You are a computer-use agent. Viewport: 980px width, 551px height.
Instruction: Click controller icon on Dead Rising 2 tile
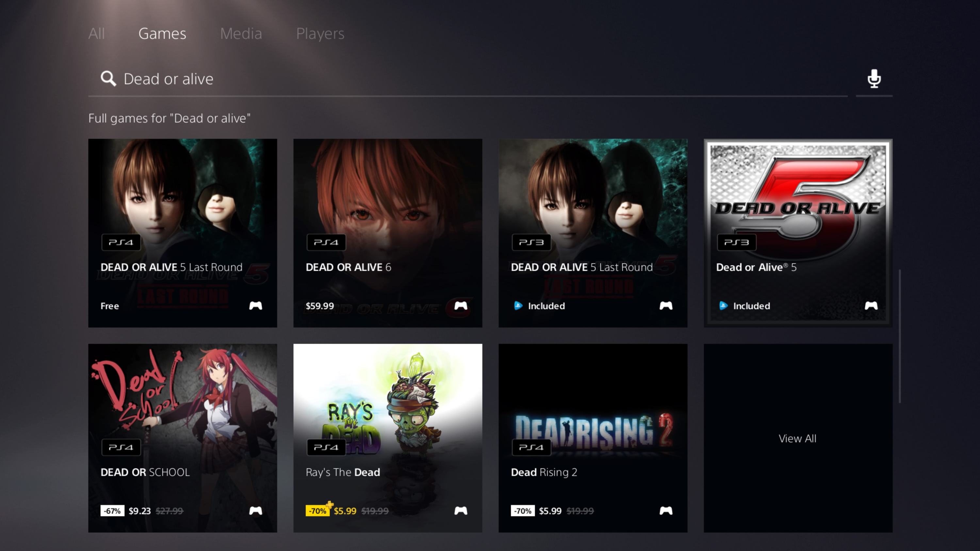click(x=665, y=511)
